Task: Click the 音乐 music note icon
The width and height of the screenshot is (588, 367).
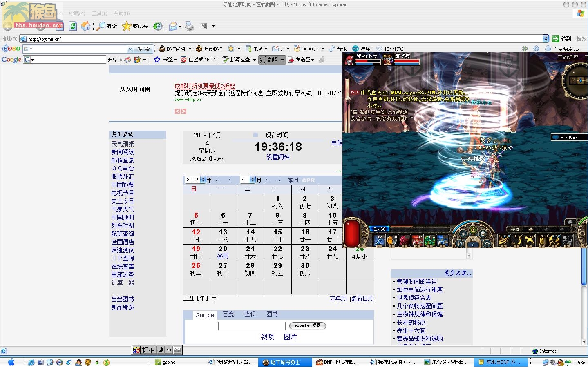Action: pos(332,49)
